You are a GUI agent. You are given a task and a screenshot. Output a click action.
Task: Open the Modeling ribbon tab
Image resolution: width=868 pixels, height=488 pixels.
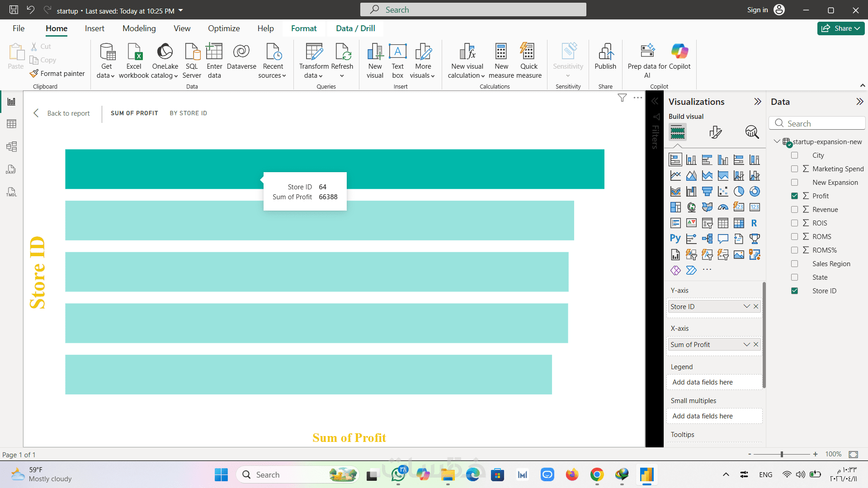[x=139, y=28]
